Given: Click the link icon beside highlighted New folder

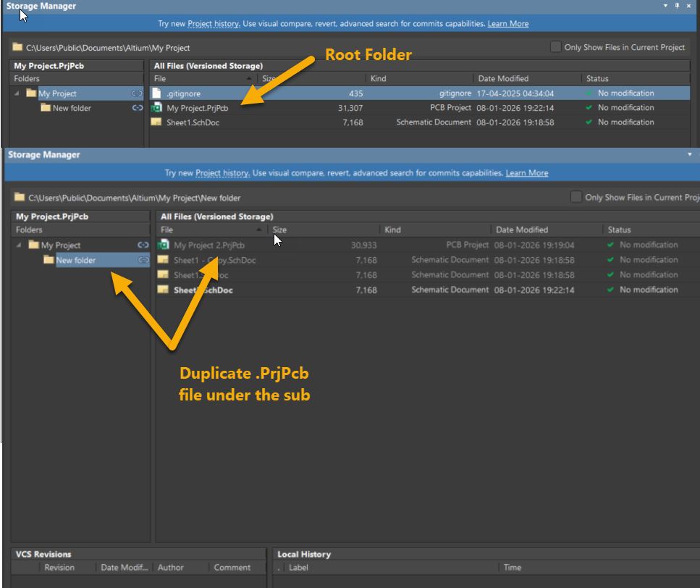Looking at the screenshot, I should [143, 260].
